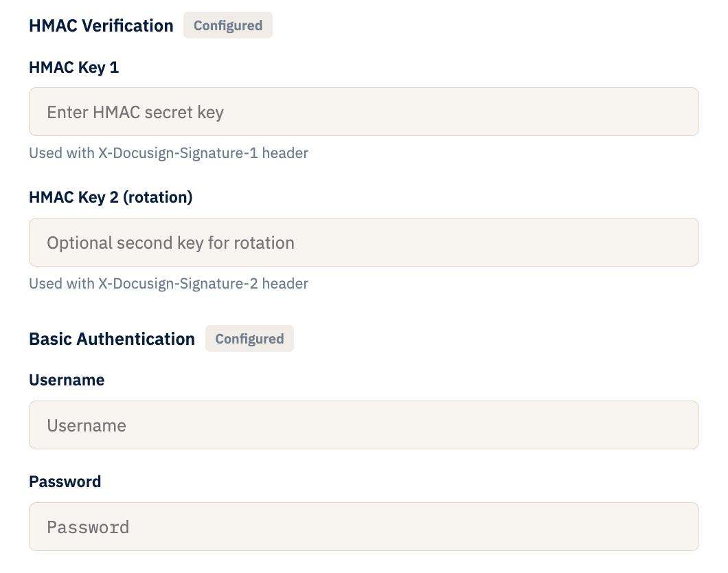
Task: Click the Password placeholder text
Action: 88,526
